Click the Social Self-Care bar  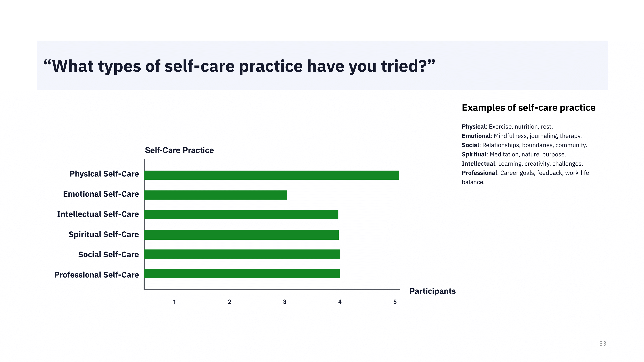click(x=242, y=254)
